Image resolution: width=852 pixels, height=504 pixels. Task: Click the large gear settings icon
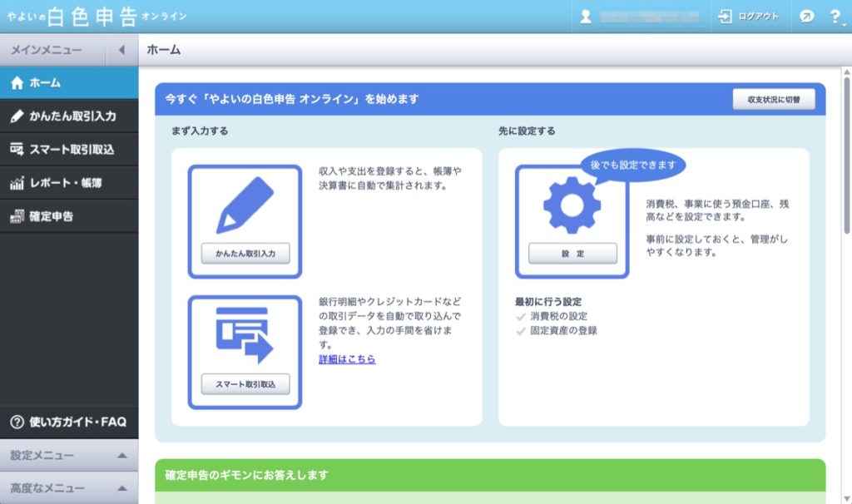[x=572, y=205]
